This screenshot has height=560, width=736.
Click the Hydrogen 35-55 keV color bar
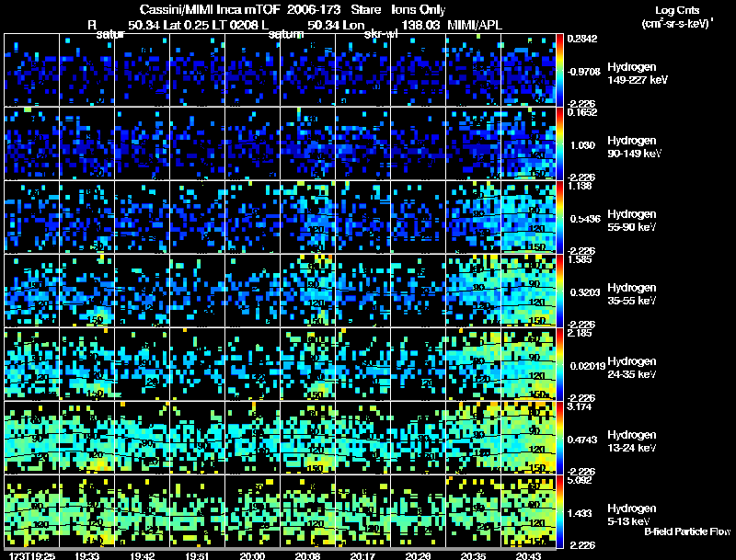pos(559,291)
